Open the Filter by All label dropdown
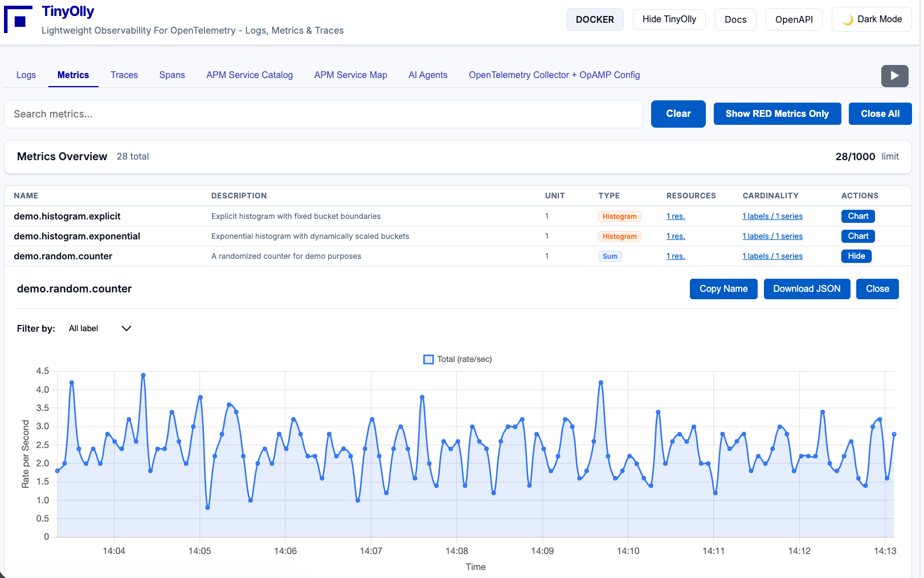The width and height of the screenshot is (924, 578). click(x=100, y=328)
